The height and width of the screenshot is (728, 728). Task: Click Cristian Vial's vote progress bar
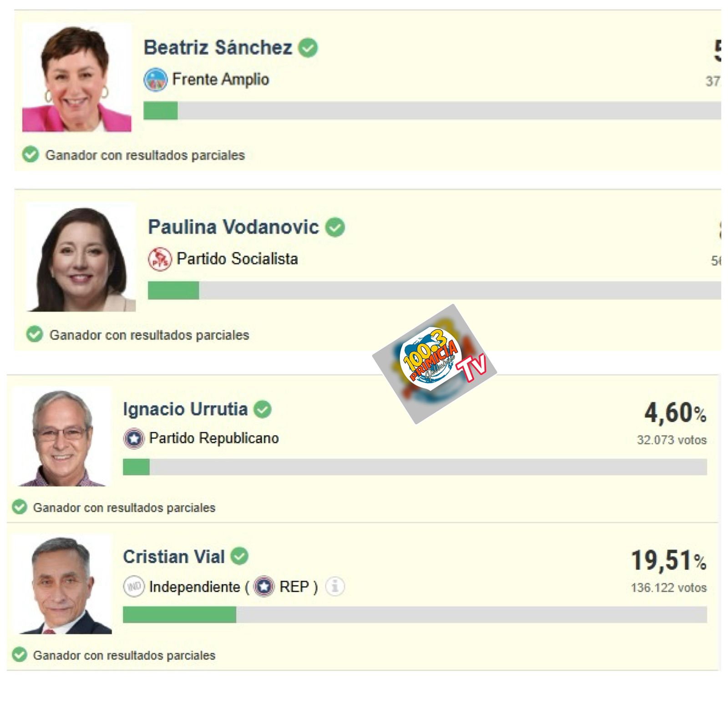(415, 615)
